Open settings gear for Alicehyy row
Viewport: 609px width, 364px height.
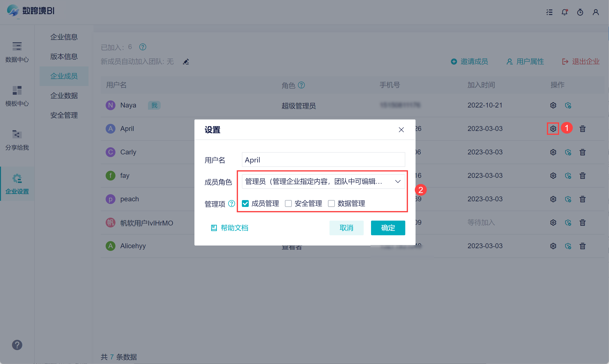coord(553,246)
